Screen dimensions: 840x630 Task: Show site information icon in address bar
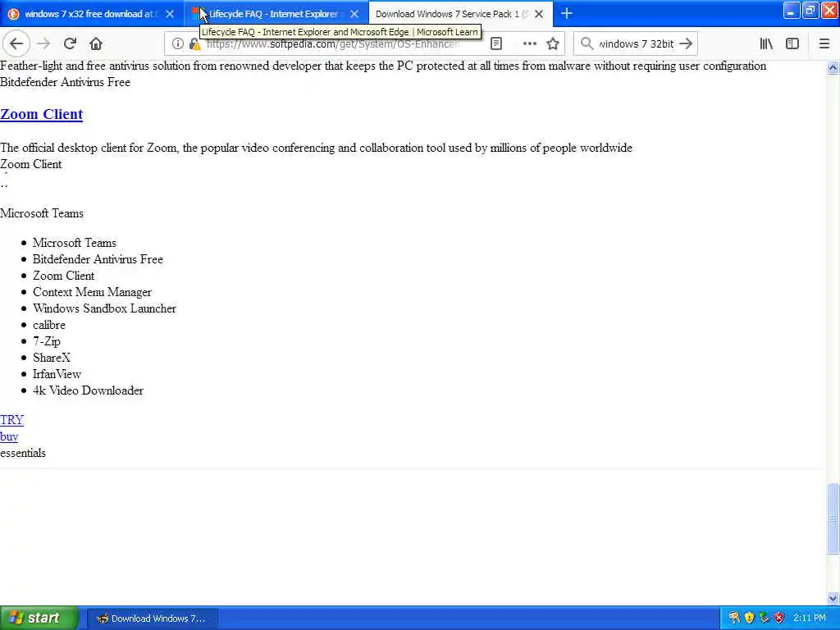[178, 44]
